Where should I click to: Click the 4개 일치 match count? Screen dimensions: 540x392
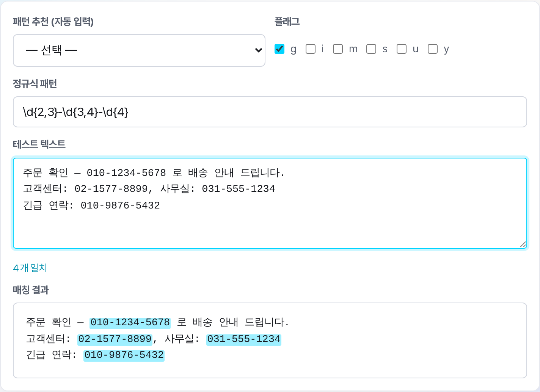[30, 268]
